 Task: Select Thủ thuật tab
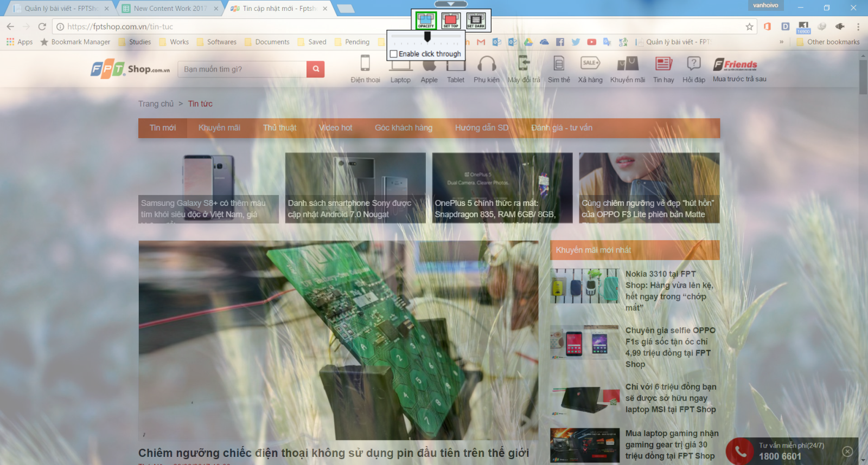point(280,128)
